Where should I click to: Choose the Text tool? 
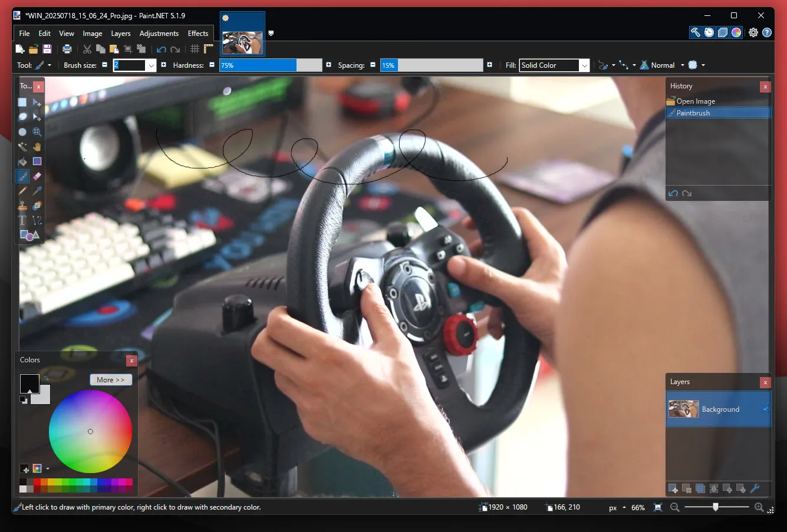22,220
